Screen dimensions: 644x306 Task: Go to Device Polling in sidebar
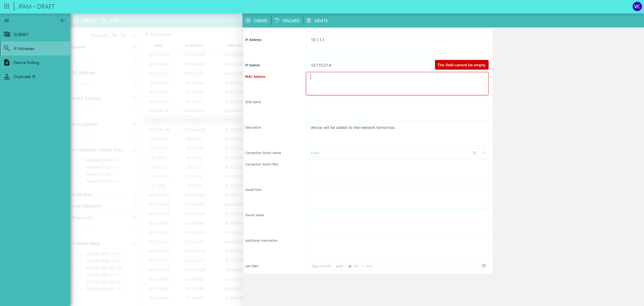coord(26,63)
